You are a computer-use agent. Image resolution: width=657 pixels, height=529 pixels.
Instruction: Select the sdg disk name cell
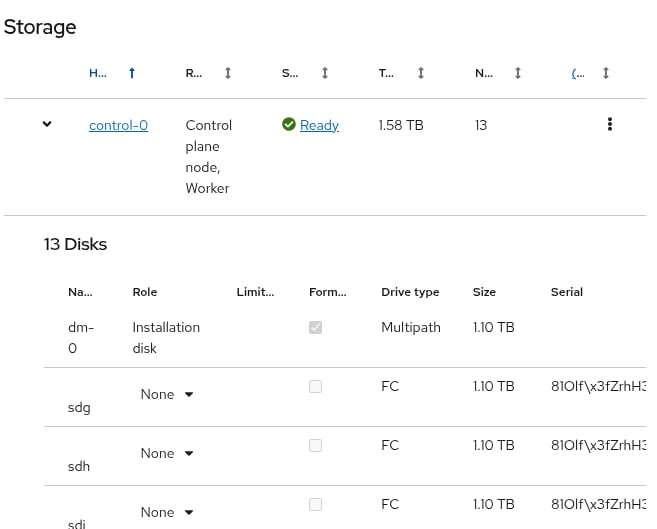[x=79, y=408]
